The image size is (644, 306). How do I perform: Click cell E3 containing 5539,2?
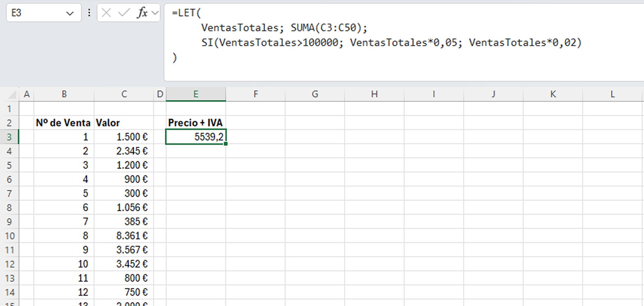tap(196, 137)
